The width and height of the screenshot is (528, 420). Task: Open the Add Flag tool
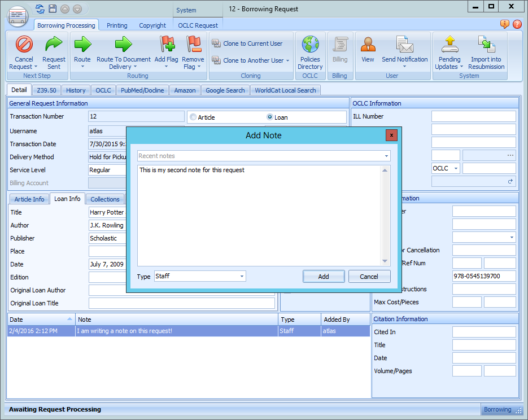coord(167,45)
